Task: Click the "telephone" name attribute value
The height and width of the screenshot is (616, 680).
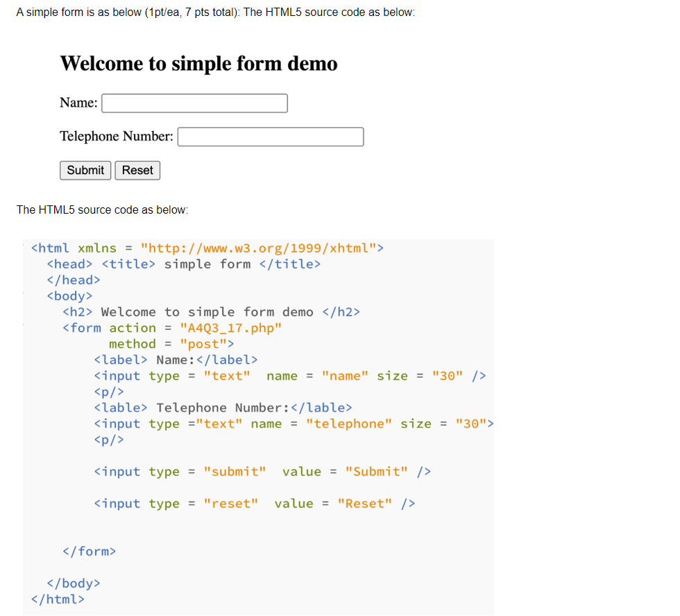Action: [348, 424]
